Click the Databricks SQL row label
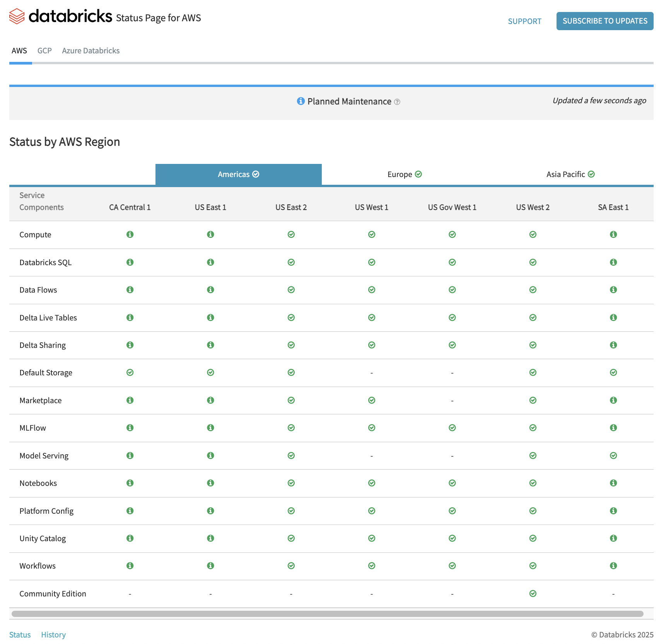The width and height of the screenshot is (666, 644). tap(46, 262)
